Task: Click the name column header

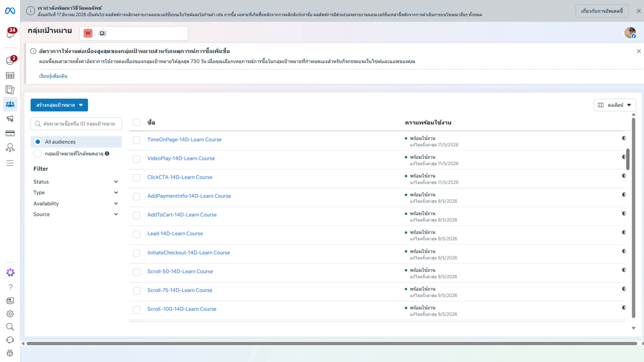Action: [x=151, y=122]
